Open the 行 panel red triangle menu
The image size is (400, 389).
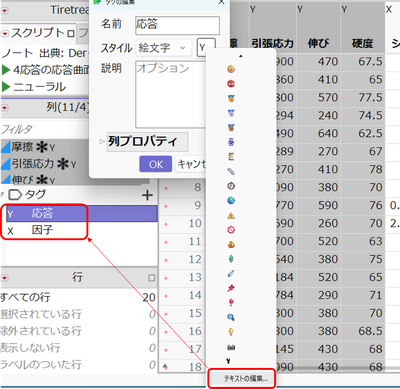pos(5,278)
